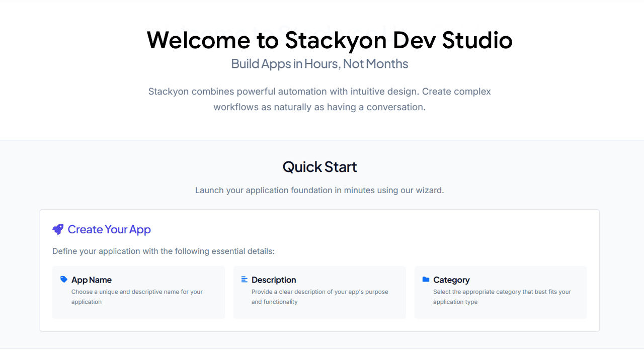Select the Description card

point(319,292)
